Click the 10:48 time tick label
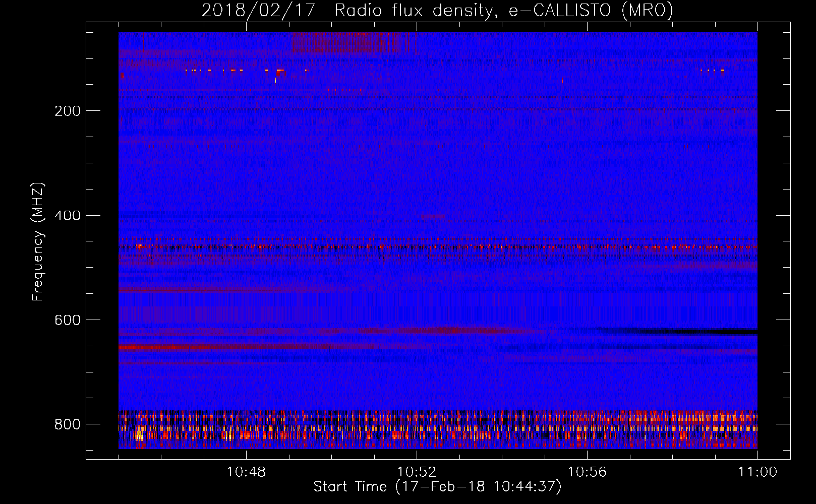The width and height of the screenshot is (816, 504). coord(246,472)
